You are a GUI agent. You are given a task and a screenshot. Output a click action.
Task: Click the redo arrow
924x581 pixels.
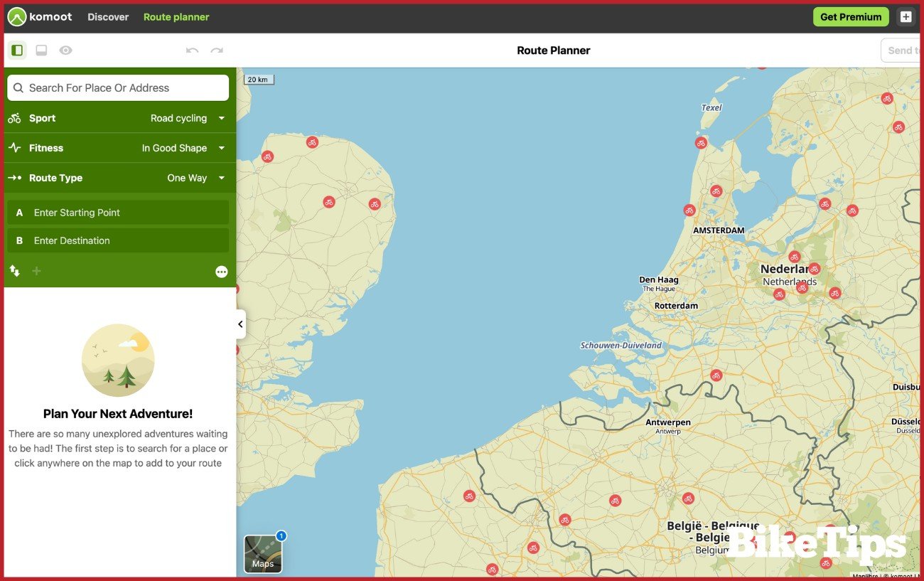pos(217,50)
